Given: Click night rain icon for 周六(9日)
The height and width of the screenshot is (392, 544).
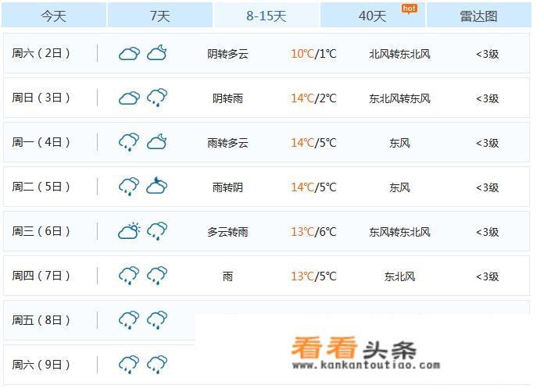Looking at the screenshot, I should click(157, 364).
